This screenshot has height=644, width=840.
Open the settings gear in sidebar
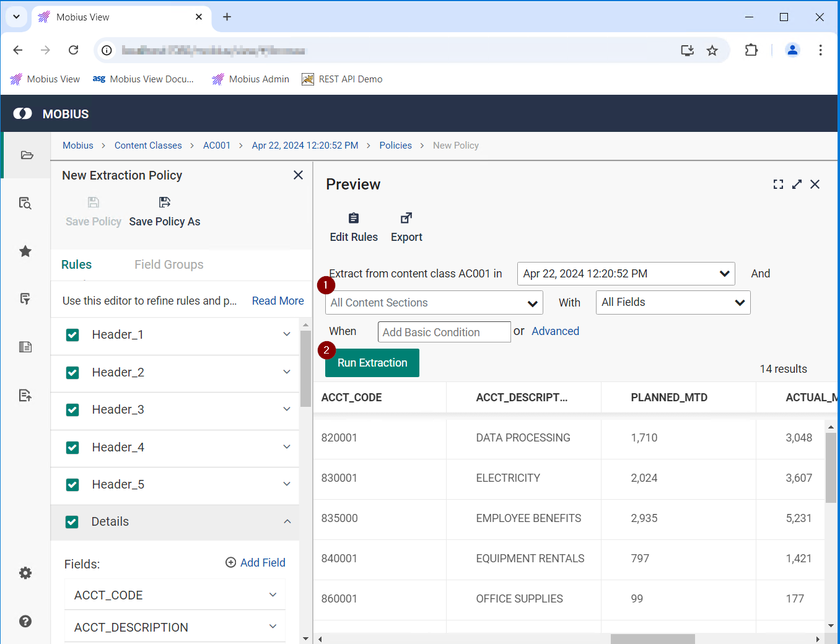(25, 573)
